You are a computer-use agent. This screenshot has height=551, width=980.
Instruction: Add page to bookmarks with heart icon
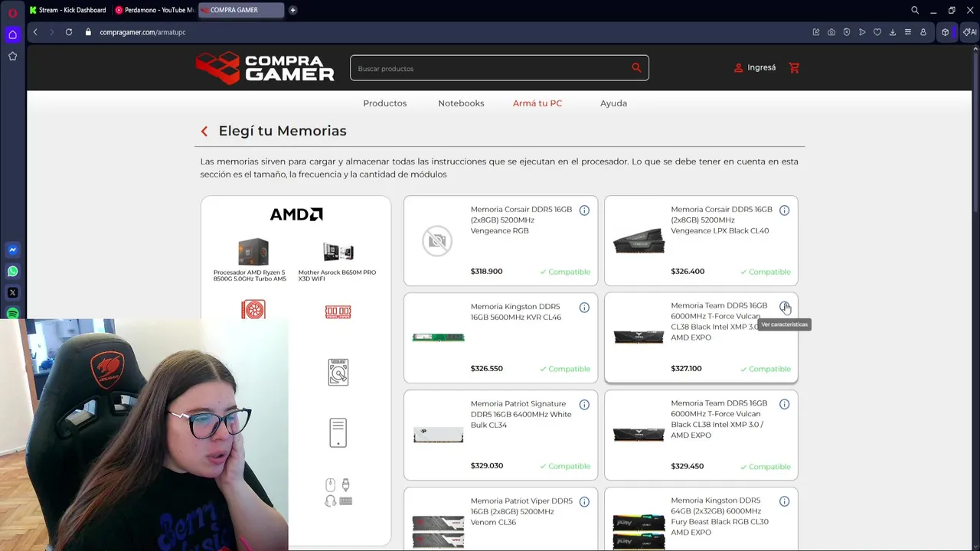(877, 32)
